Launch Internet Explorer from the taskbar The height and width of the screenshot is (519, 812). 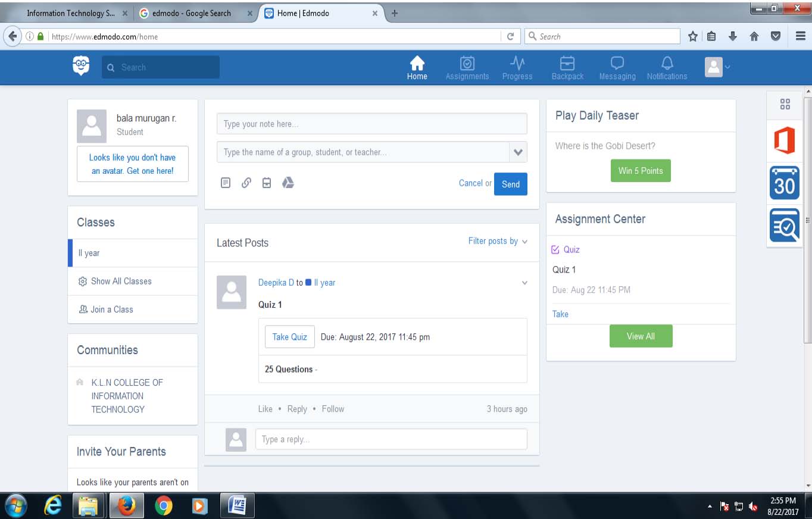pyautogui.click(x=54, y=505)
